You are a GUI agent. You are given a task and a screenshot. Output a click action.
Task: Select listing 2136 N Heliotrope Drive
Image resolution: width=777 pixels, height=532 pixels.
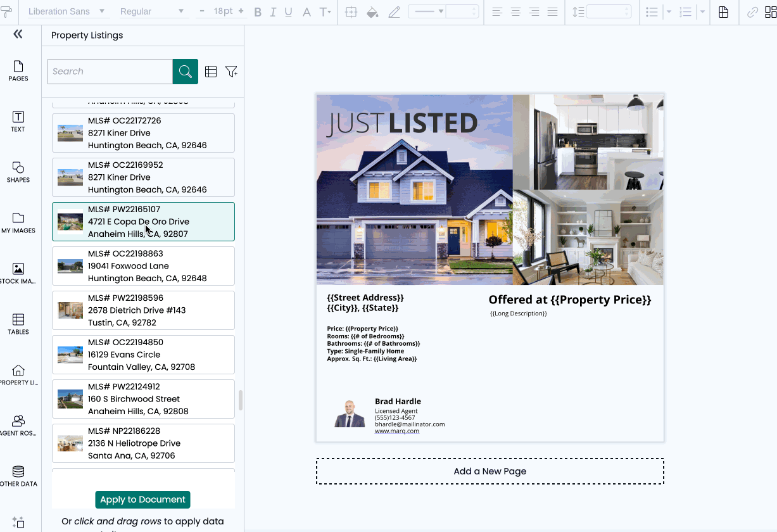[x=143, y=443]
